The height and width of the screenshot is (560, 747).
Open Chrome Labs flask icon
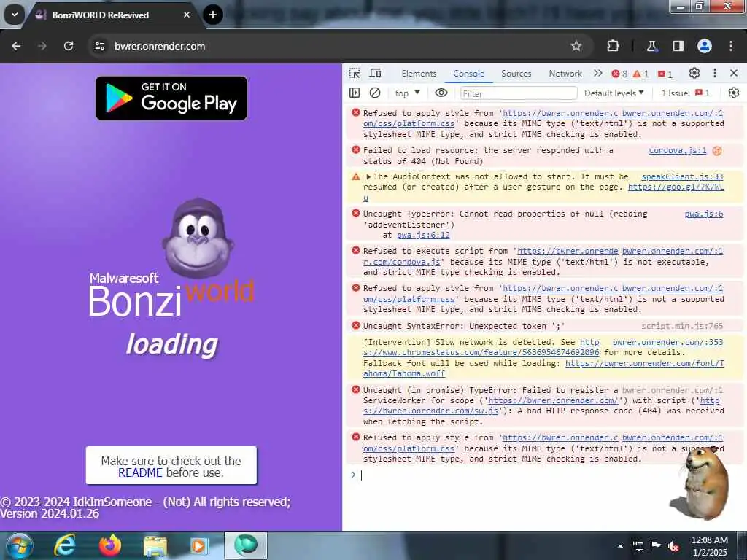[x=651, y=46]
